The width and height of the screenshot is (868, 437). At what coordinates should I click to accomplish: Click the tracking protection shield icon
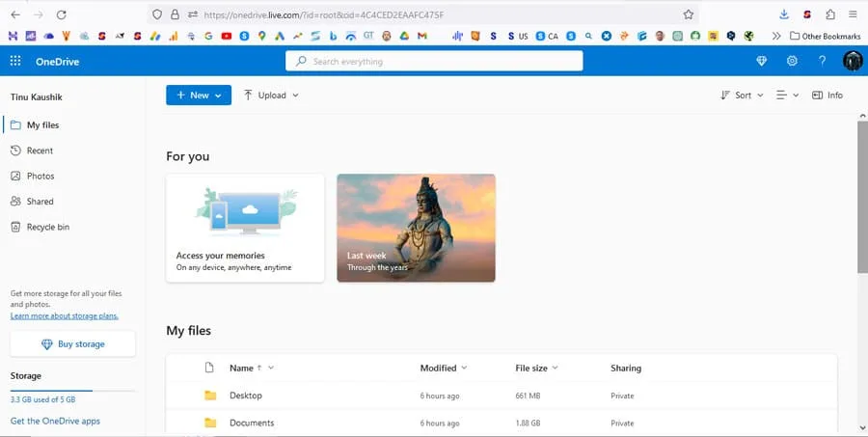[157, 15]
